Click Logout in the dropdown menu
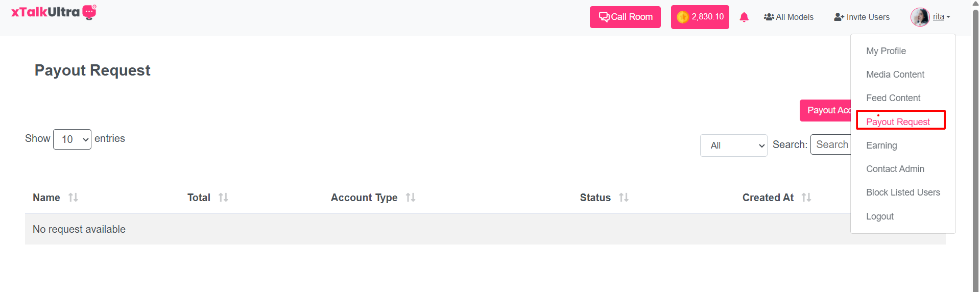The image size is (980, 292). [x=879, y=216]
